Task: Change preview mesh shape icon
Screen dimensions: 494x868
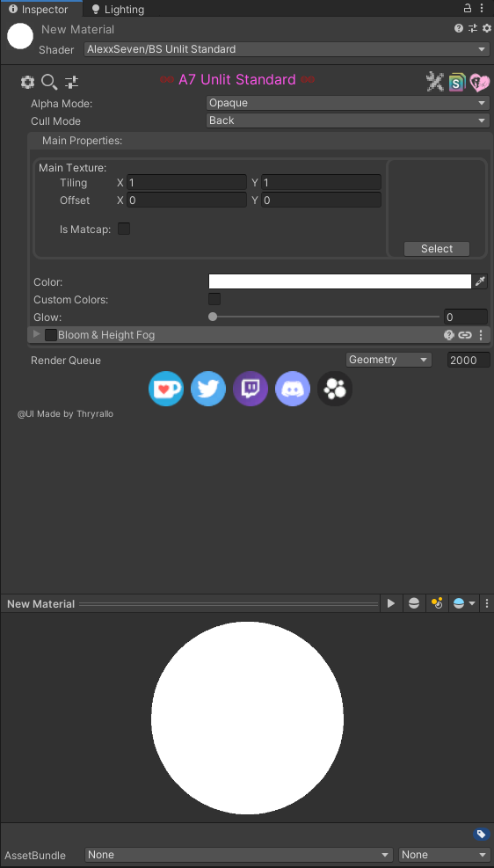Action: click(414, 603)
